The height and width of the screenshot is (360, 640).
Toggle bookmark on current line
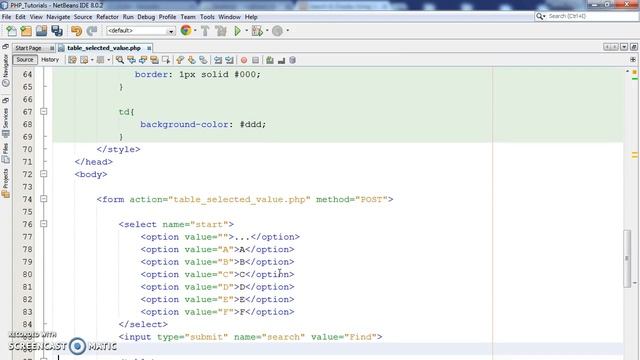[203, 60]
